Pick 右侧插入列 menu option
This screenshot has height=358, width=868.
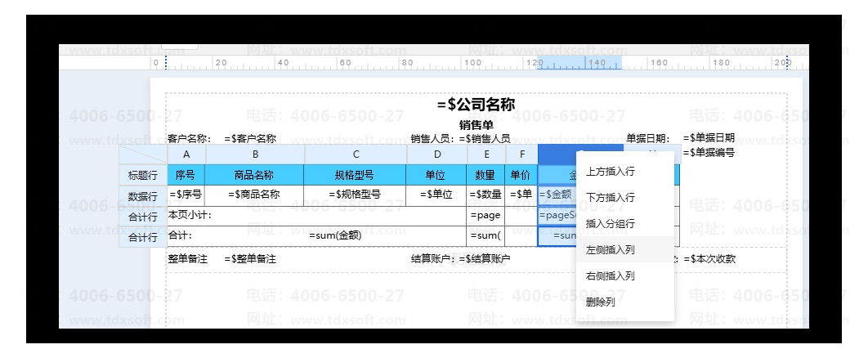(x=610, y=276)
